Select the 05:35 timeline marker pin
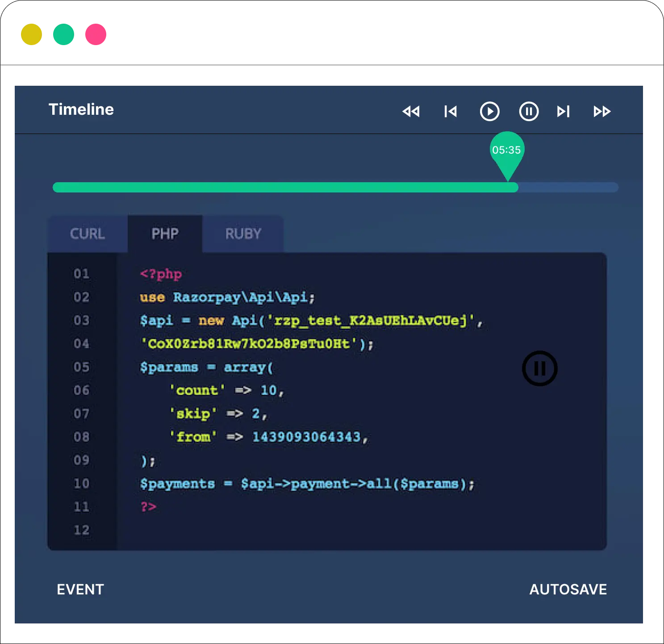The image size is (664, 644). point(507,151)
